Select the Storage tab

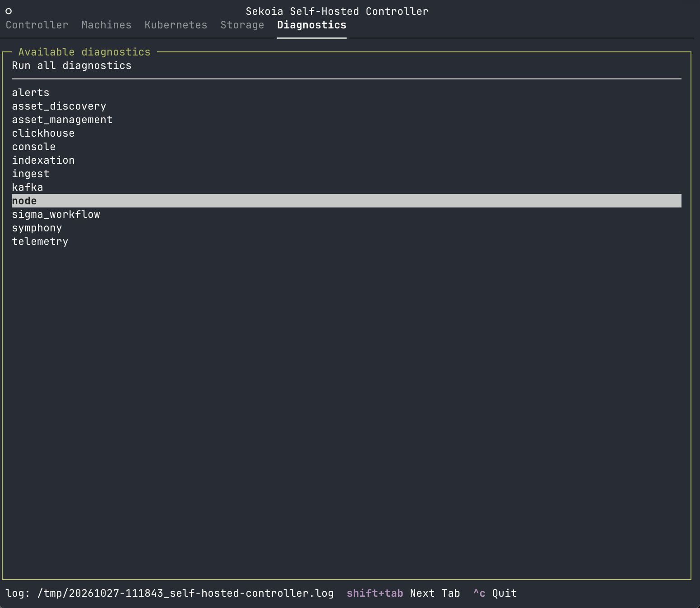point(242,25)
